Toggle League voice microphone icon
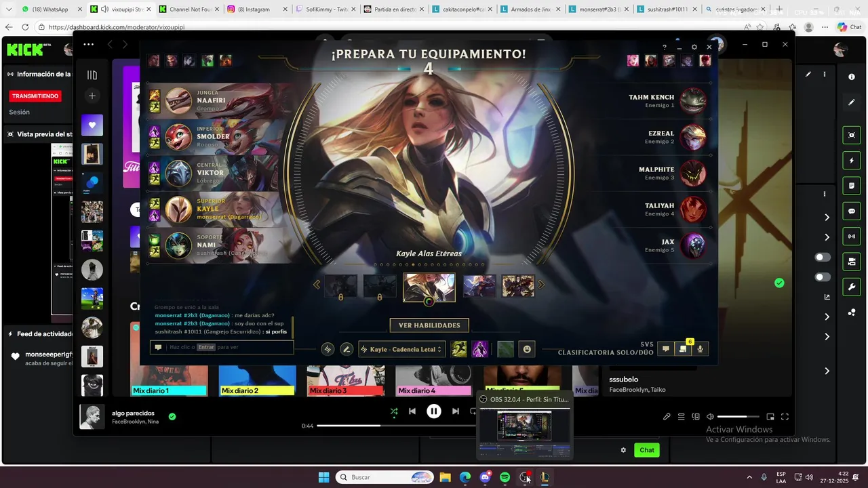The width and height of the screenshot is (868, 488). tap(700, 348)
